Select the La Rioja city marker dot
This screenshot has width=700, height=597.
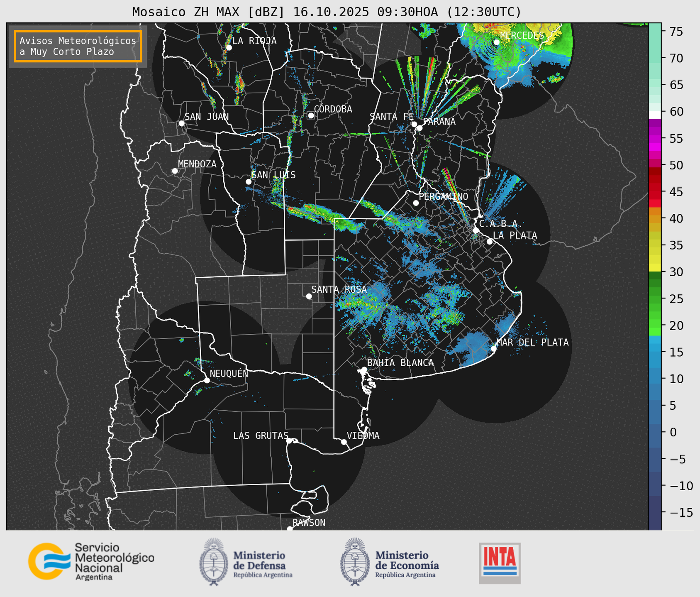point(229,48)
